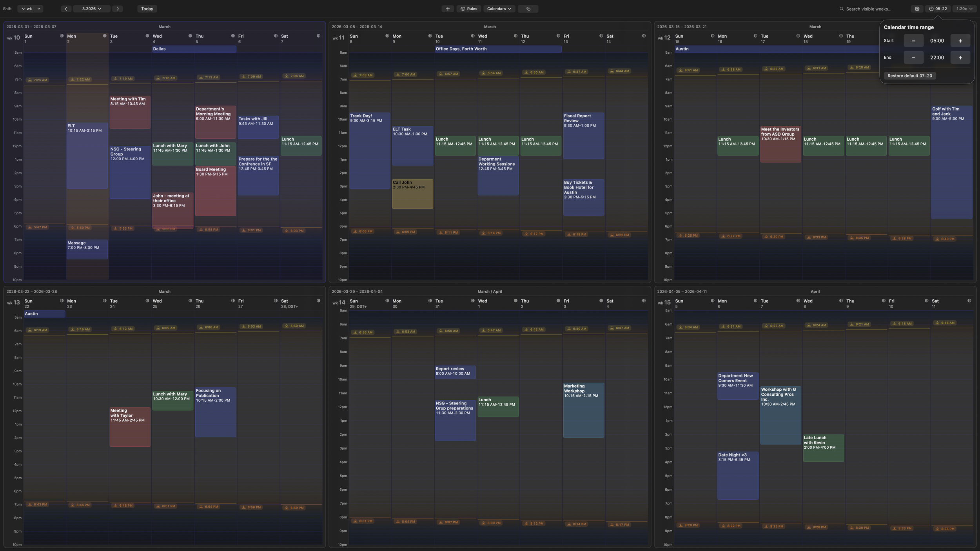Image resolution: width=980 pixels, height=551 pixels.
Task: Click Restore default 07–20 button
Action: 909,76
